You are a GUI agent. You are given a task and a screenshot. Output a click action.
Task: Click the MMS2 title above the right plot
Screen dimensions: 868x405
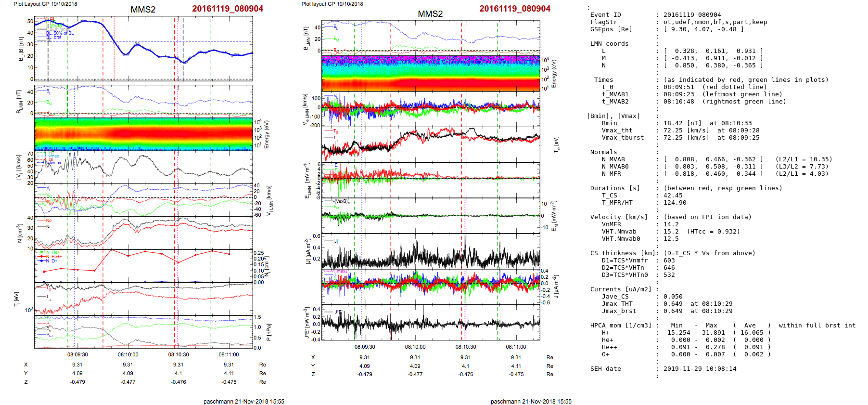click(x=430, y=14)
